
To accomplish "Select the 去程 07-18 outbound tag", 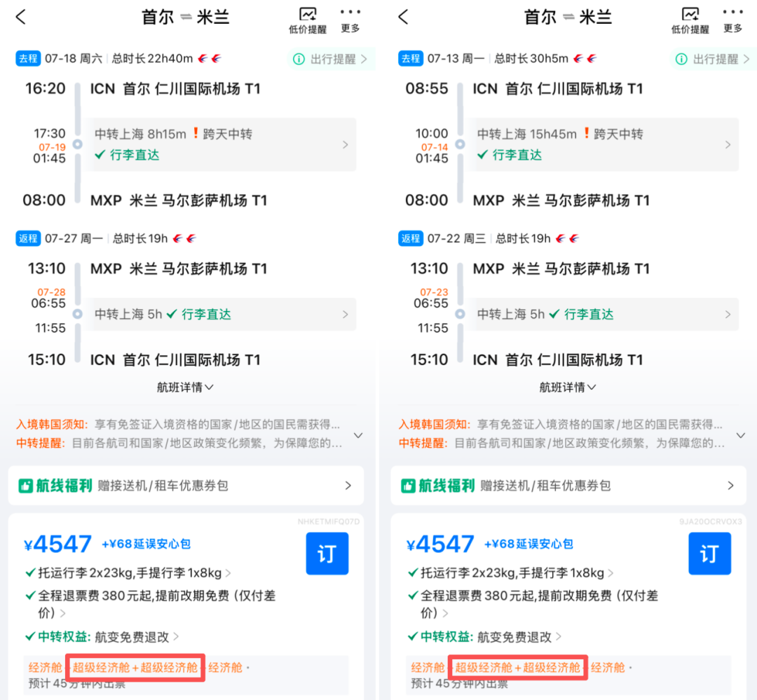I will (x=27, y=59).
